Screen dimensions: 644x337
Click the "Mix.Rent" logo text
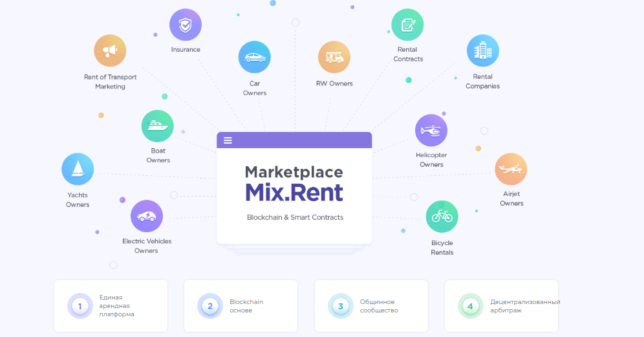294,192
